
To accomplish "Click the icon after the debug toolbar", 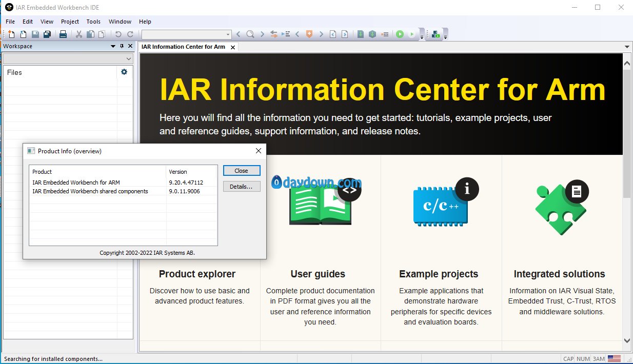I will click(436, 34).
